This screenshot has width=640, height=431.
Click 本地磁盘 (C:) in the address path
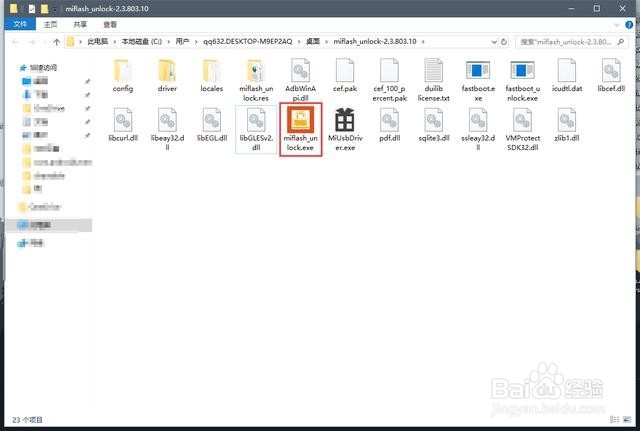tap(142, 42)
